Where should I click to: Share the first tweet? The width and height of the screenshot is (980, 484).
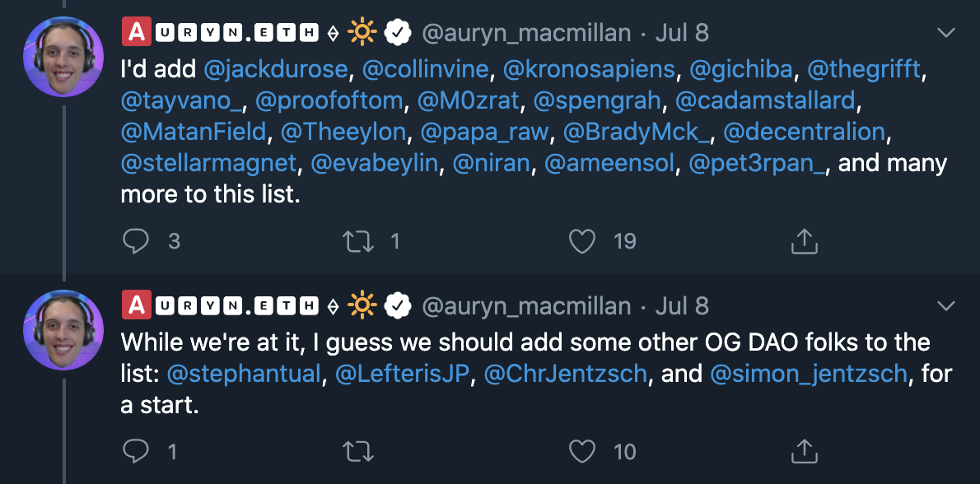[804, 240]
